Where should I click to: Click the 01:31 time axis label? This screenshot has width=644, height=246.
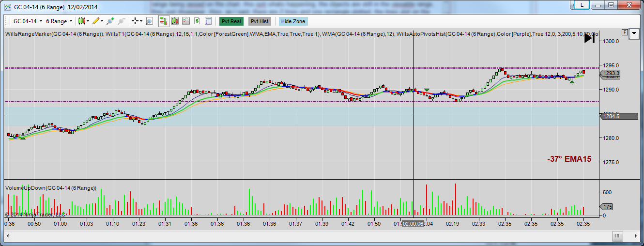coord(165,224)
